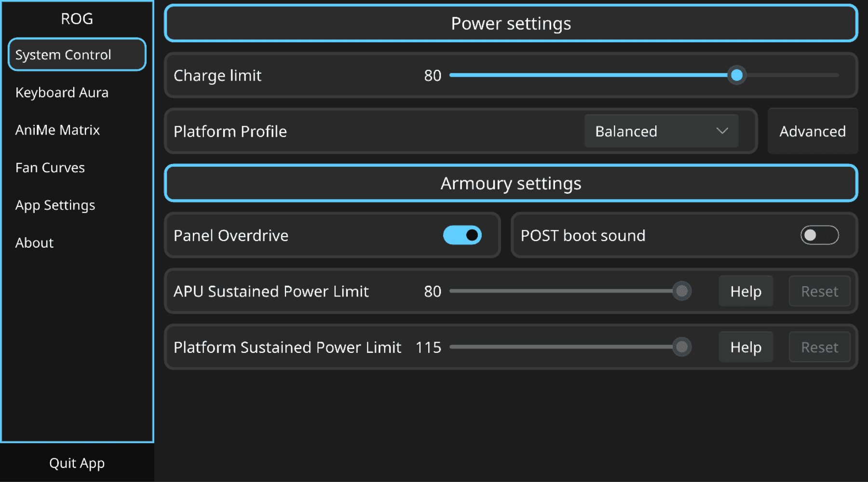Open the System Control page

(77, 54)
